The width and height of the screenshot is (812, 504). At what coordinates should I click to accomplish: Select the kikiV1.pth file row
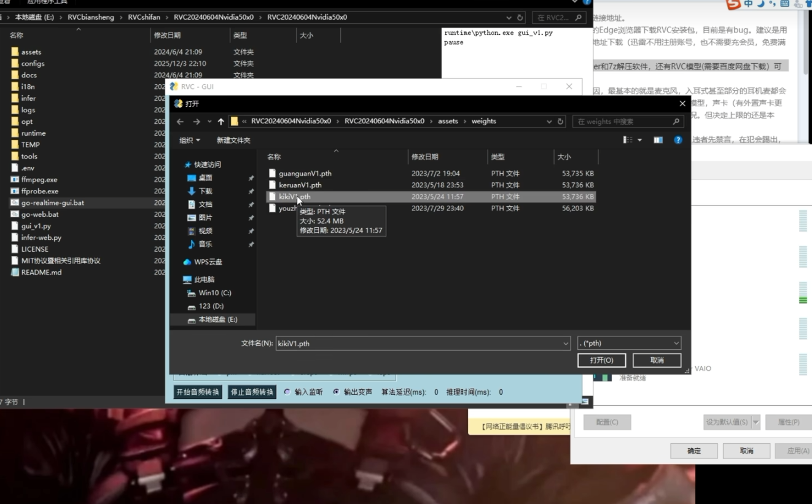pyautogui.click(x=431, y=196)
